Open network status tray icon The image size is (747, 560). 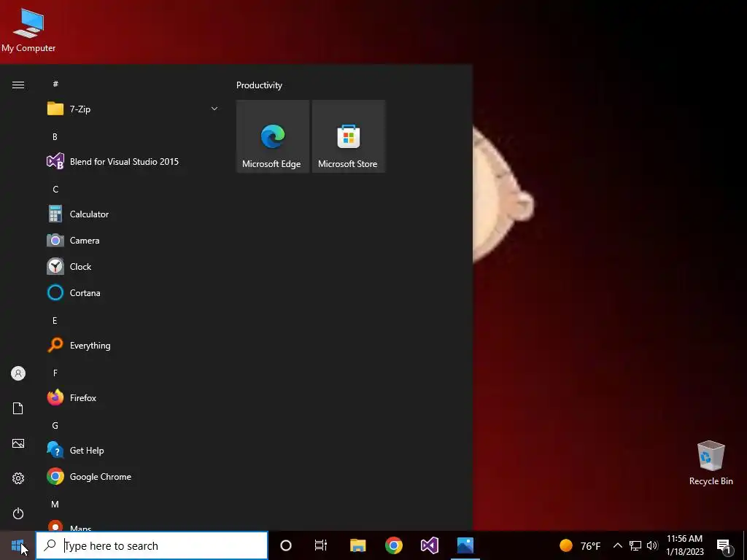(635, 545)
